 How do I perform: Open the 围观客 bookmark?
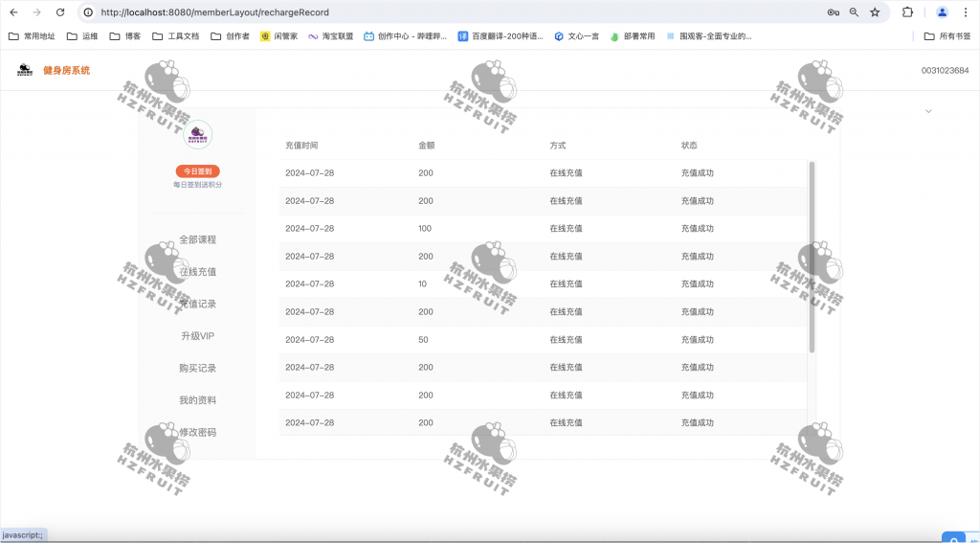tap(709, 36)
